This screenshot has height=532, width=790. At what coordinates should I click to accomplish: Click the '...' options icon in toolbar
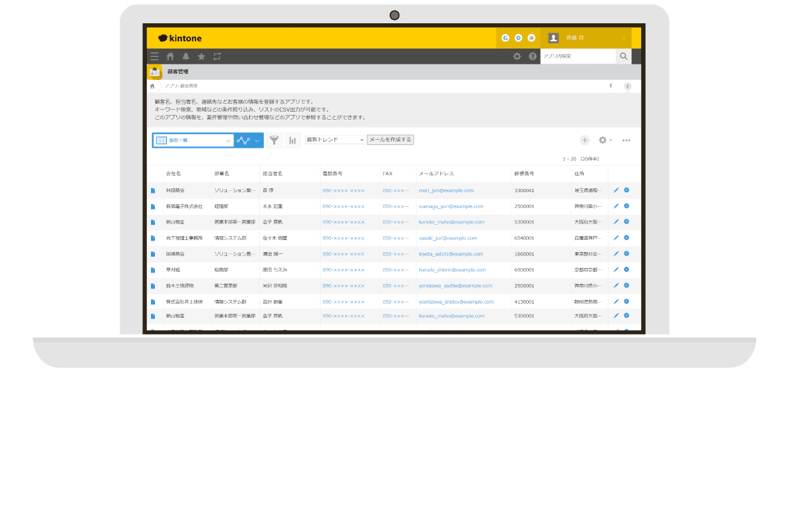point(624,140)
